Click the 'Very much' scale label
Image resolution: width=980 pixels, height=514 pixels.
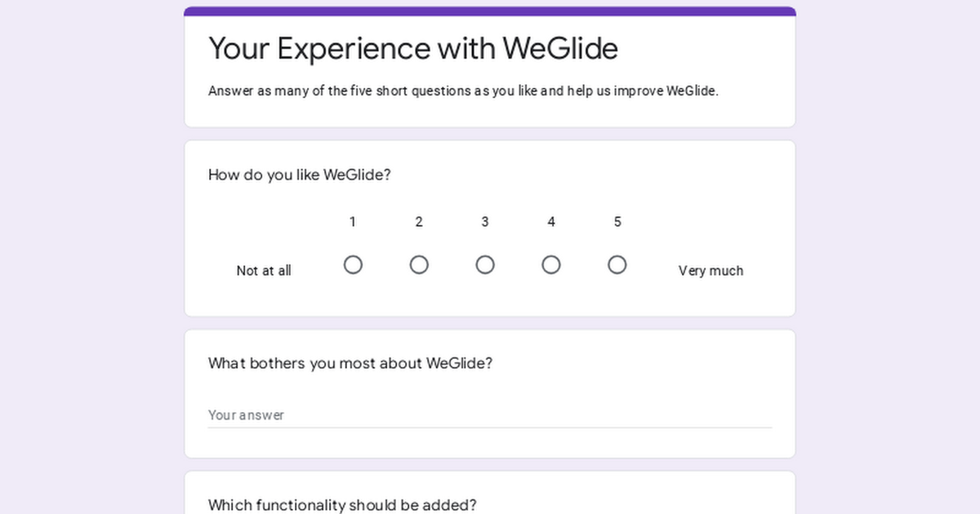(710, 271)
